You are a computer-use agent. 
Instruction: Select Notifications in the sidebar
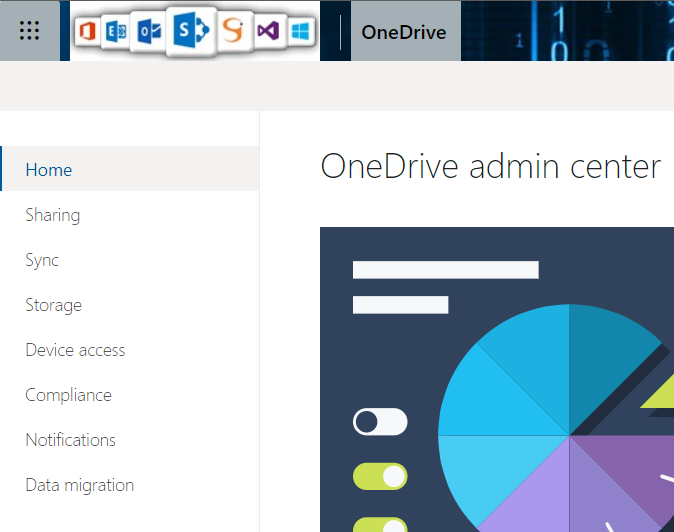point(70,440)
